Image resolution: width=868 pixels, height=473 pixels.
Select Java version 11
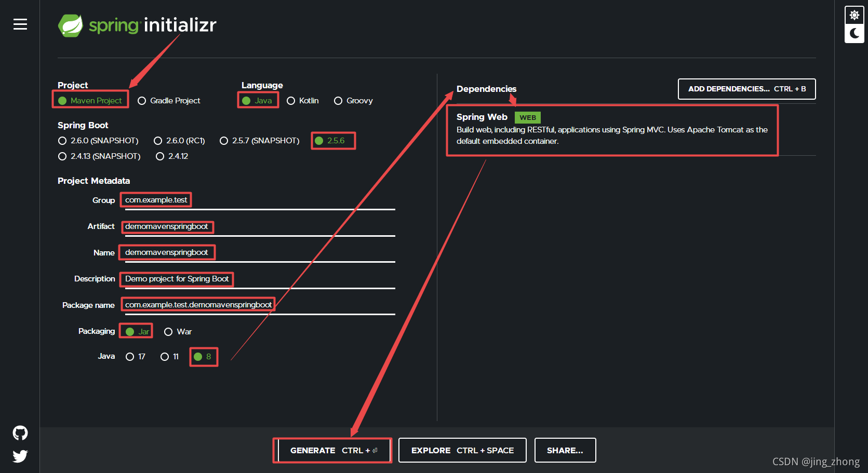(x=169, y=357)
